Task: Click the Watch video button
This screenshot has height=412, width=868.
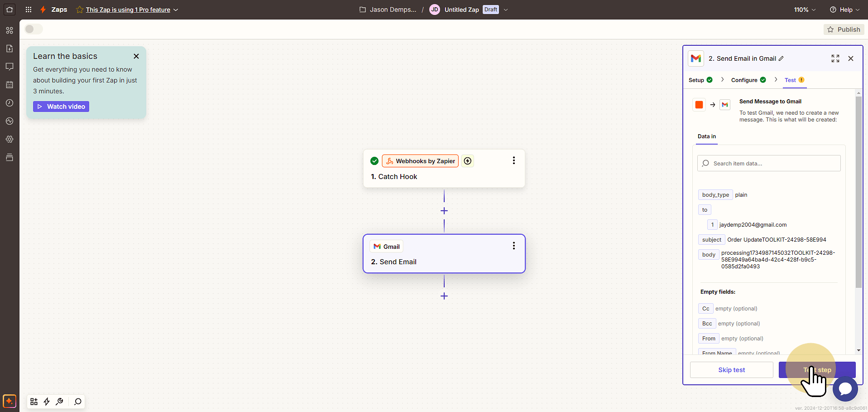Action: [61, 107]
